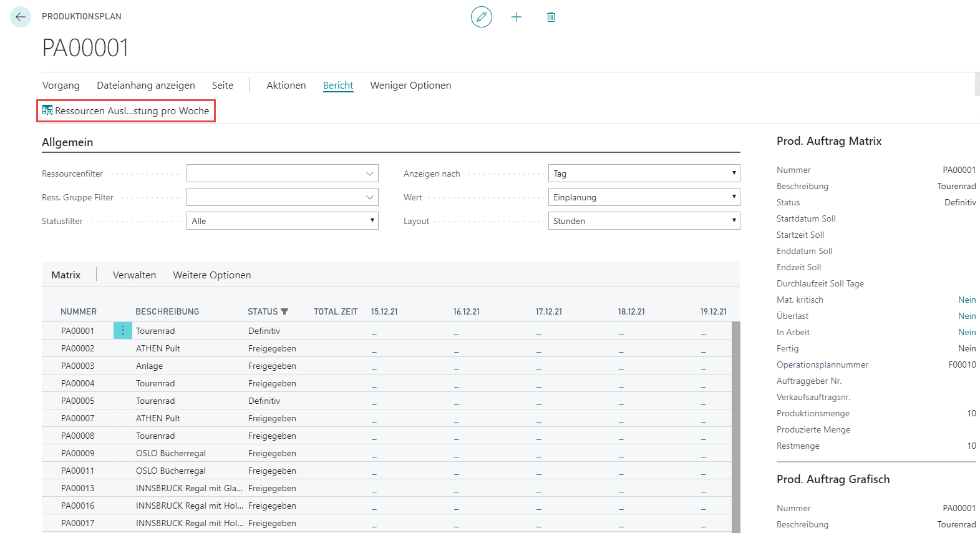The height and width of the screenshot is (533, 980).
Task: Click the matrix vertical scrollbar
Action: 736,427
